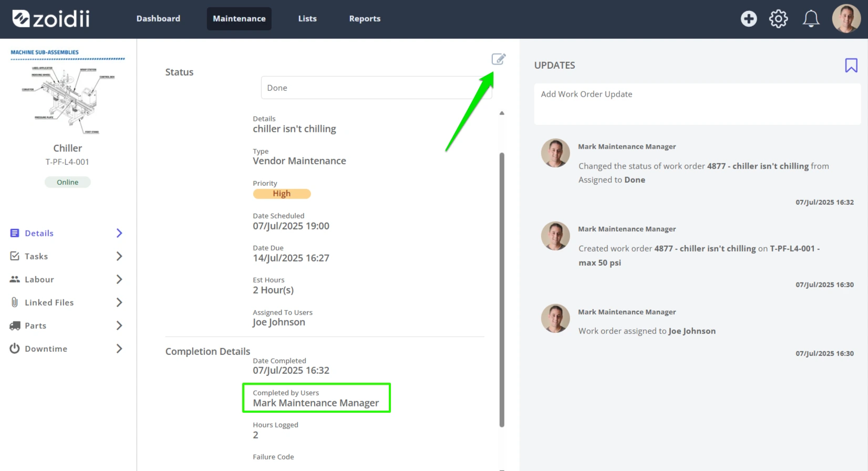This screenshot has height=471, width=868.
Task: Expand the Parts chevron
Action: (x=119, y=326)
